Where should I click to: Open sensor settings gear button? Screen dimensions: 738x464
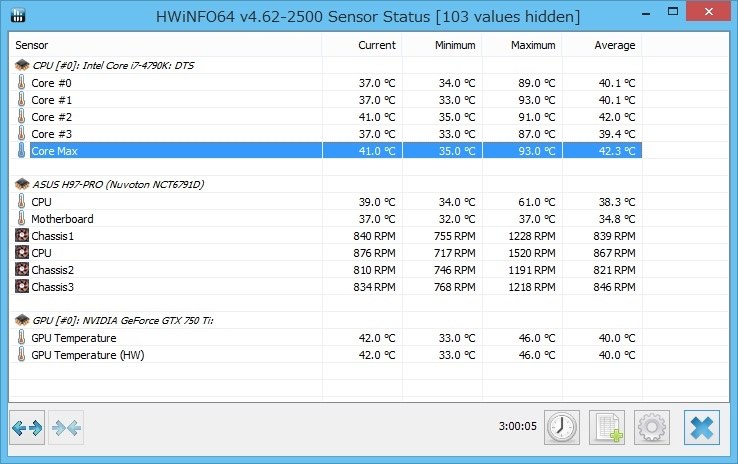click(652, 427)
